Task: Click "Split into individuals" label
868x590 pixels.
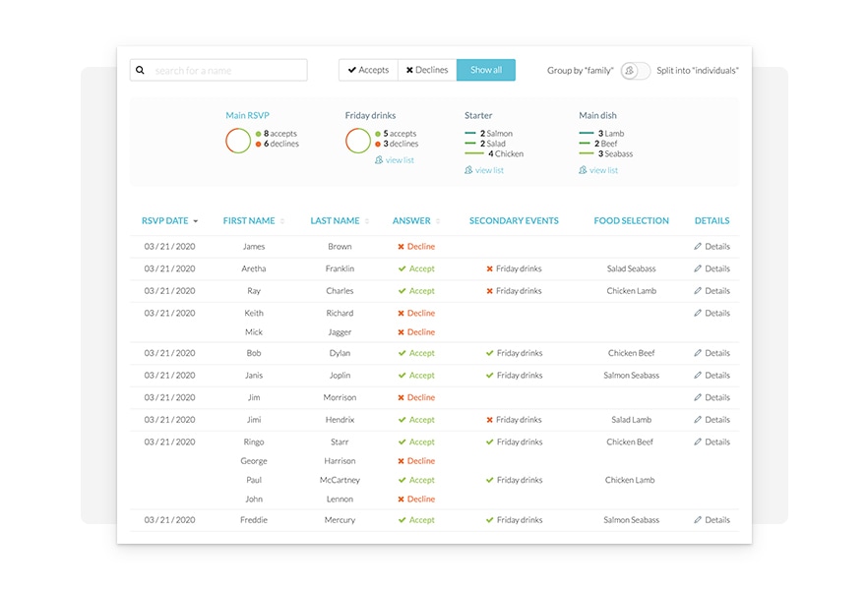Action: click(x=698, y=70)
